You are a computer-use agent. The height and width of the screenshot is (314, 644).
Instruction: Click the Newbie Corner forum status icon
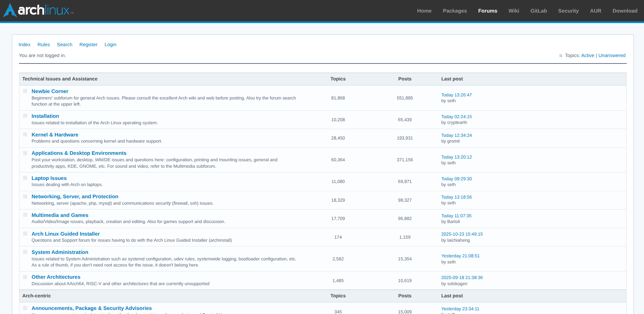(x=25, y=91)
